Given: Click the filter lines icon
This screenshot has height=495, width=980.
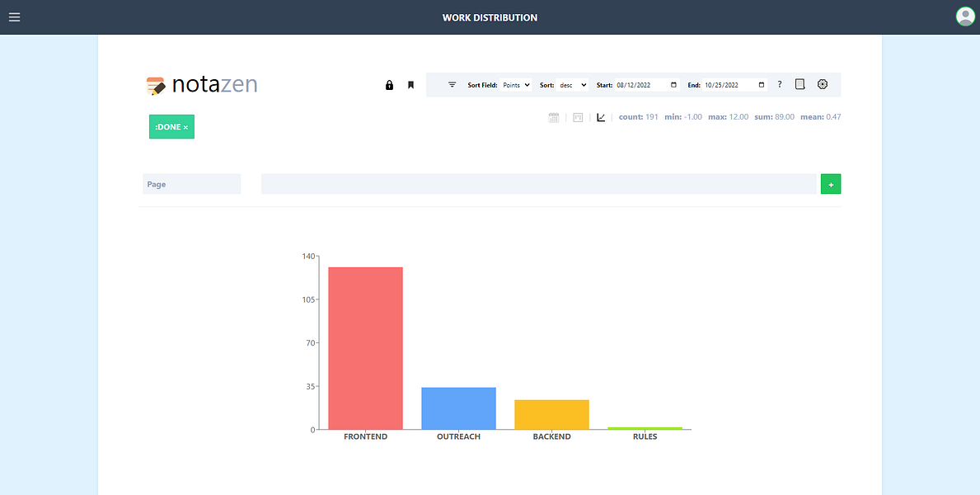Looking at the screenshot, I should pyautogui.click(x=452, y=84).
